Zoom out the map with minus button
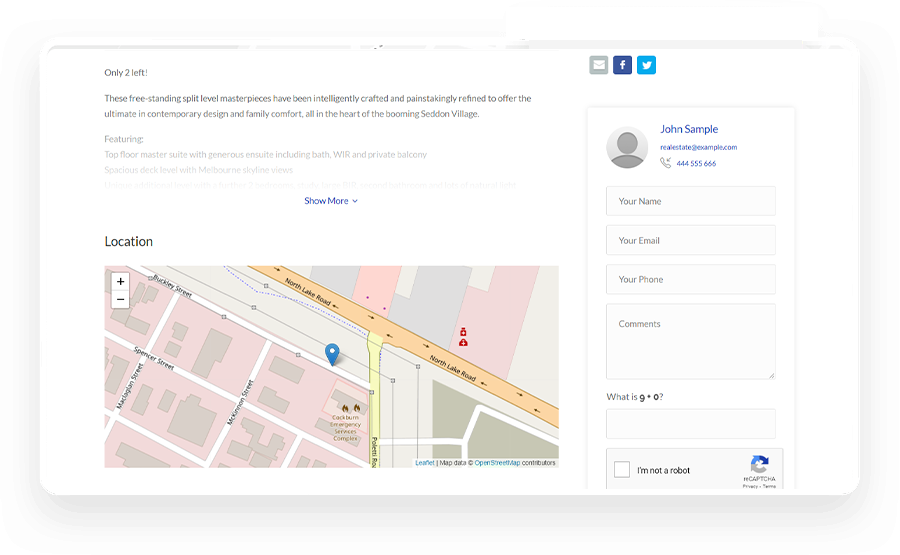The height and width of the screenshot is (555, 900). pos(120,299)
